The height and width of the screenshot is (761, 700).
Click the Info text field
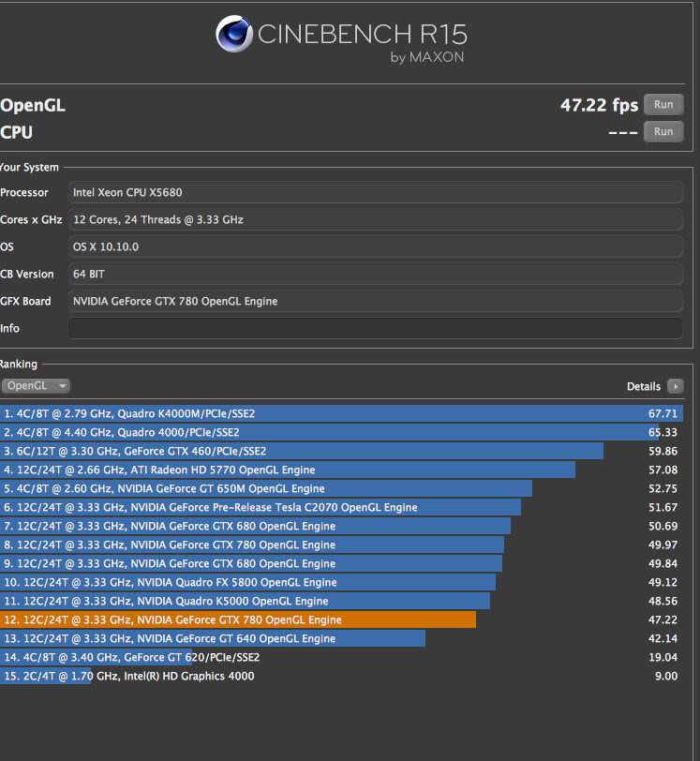click(x=375, y=328)
